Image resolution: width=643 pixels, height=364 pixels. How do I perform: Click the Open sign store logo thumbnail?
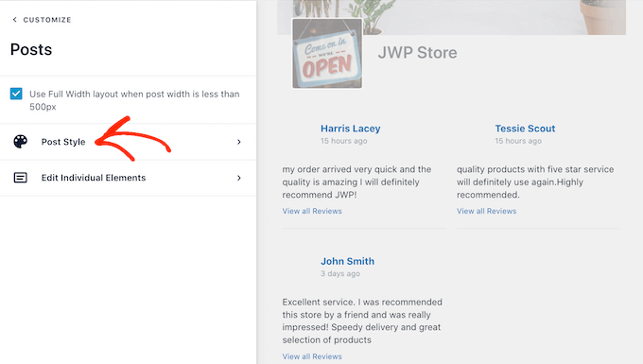tap(327, 53)
